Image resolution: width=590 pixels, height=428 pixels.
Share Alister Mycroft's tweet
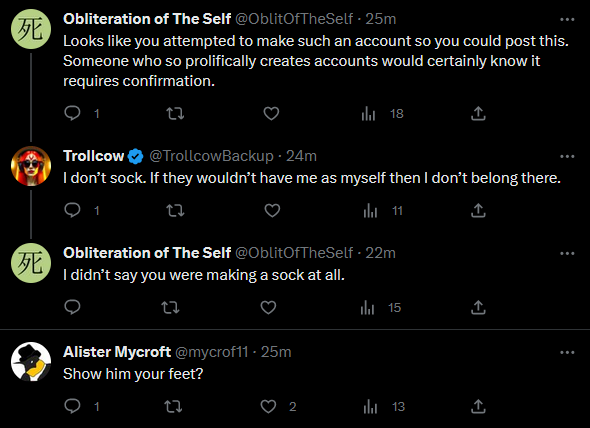[x=478, y=407]
